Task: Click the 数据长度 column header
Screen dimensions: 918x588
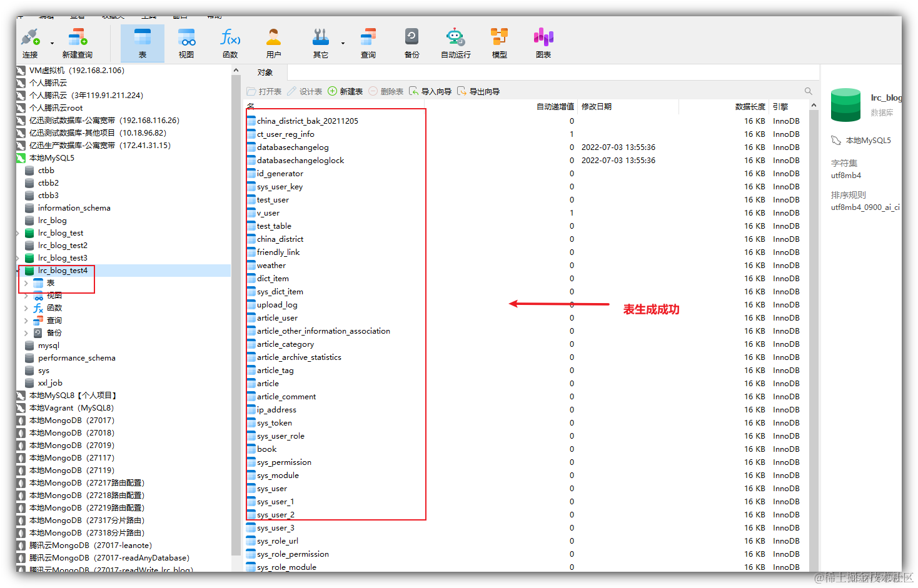Action: pyautogui.click(x=750, y=107)
